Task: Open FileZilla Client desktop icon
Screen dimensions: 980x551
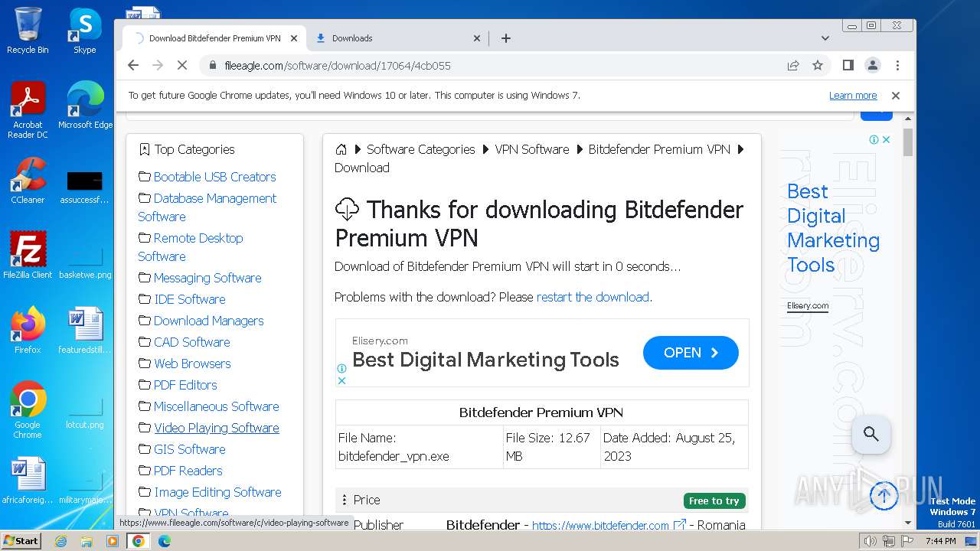Action: pos(28,256)
